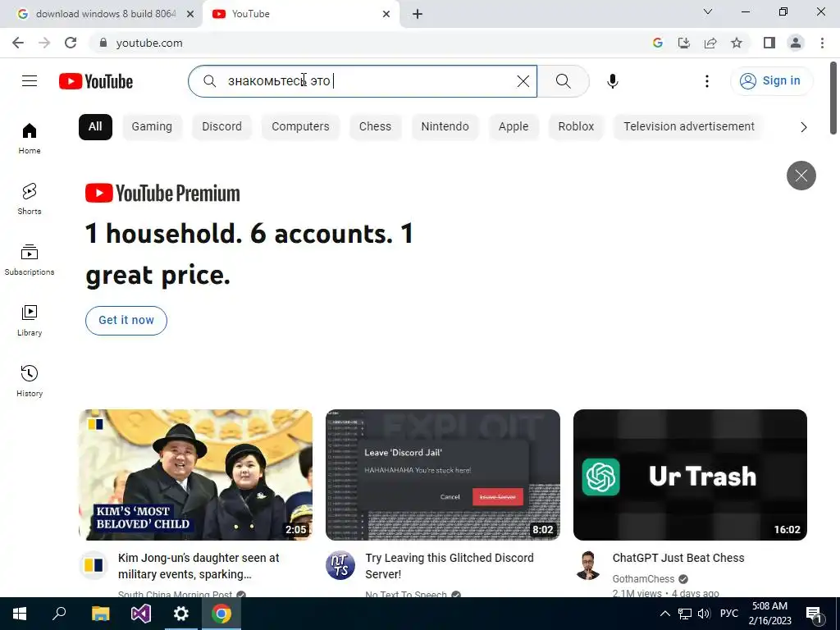Click the YouTube logo
Screen dimensions: 840x630
[96, 81]
